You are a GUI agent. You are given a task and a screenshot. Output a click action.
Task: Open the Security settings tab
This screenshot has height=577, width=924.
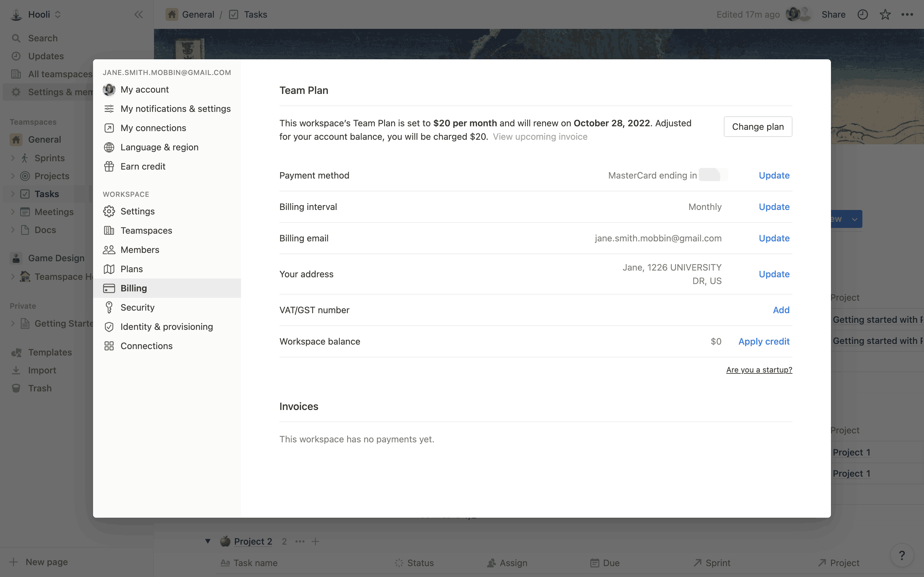137,307
